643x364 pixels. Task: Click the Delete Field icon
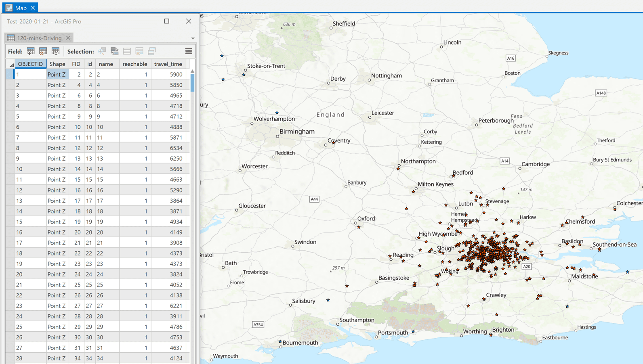(x=43, y=51)
